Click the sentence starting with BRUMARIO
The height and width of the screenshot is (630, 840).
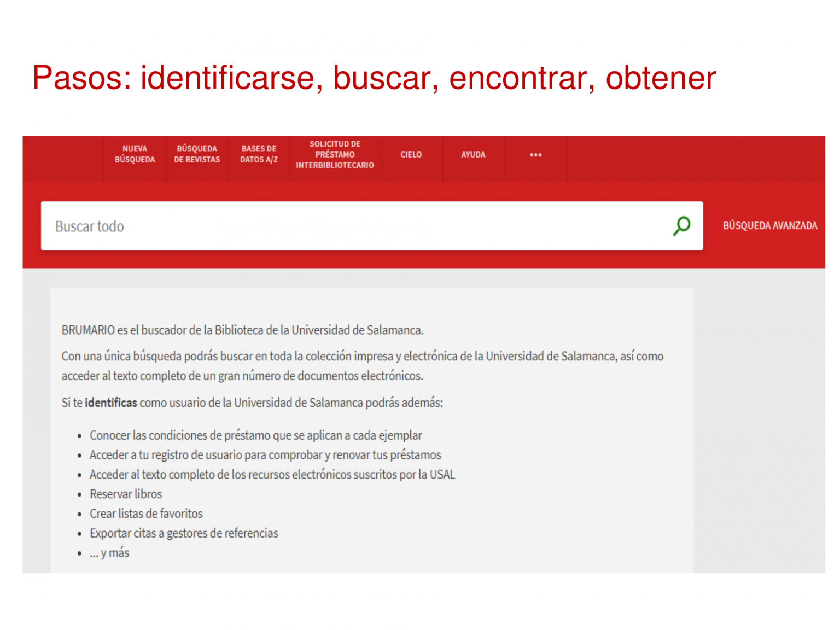pyautogui.click(x=242, y=330)
